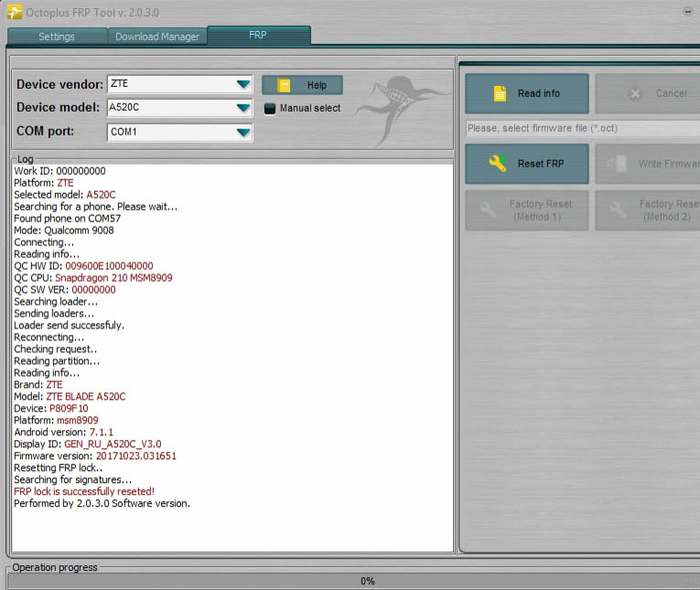Switch to the Settings tab
The image size is (700, 590).
click(57, 37)
